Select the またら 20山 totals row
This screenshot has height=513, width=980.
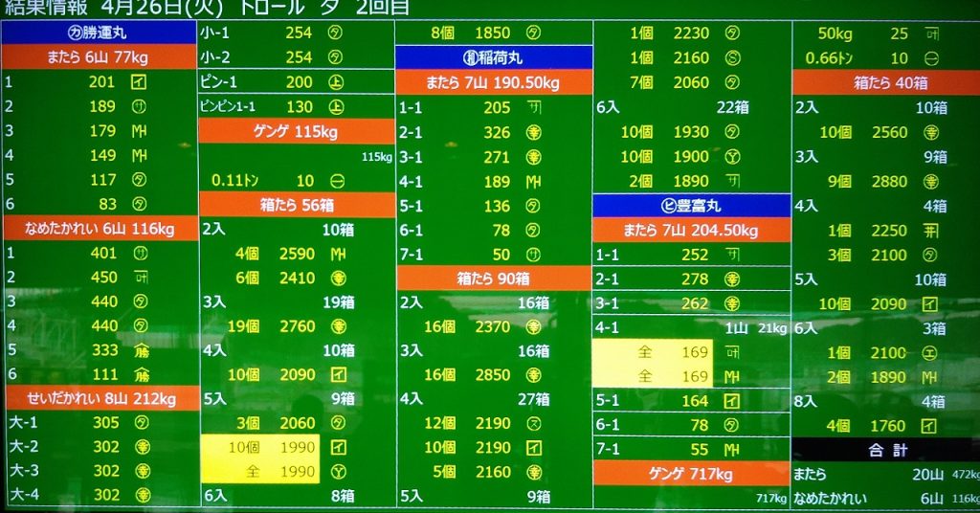coord(886,475)
